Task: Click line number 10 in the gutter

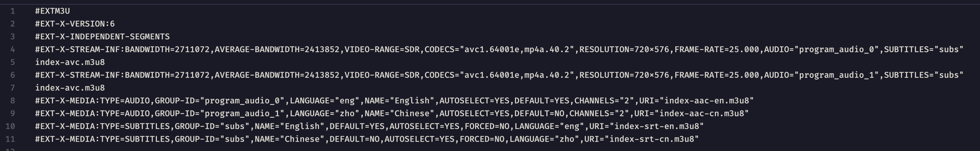Action: tap(10, 126)
